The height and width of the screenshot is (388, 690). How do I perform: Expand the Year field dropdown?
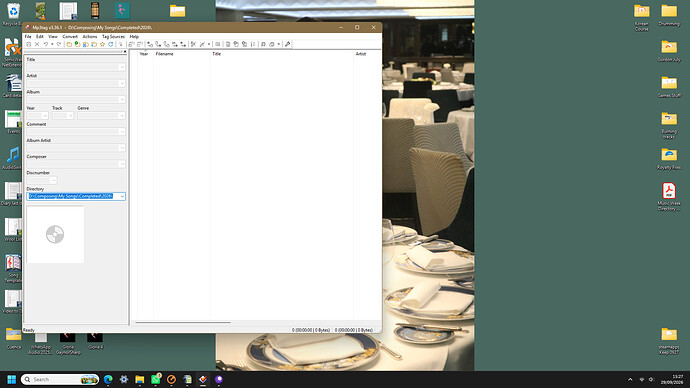45,115
